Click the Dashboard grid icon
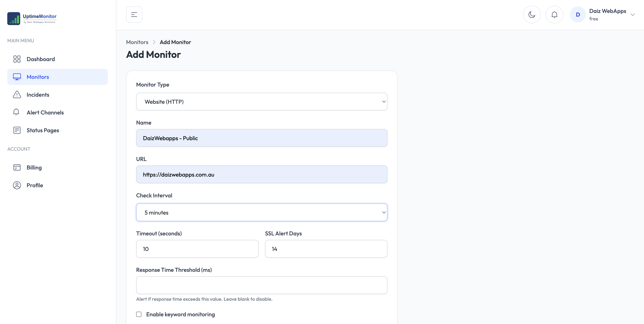This screenshot has height=324, width=644. [x=17, y=59]
